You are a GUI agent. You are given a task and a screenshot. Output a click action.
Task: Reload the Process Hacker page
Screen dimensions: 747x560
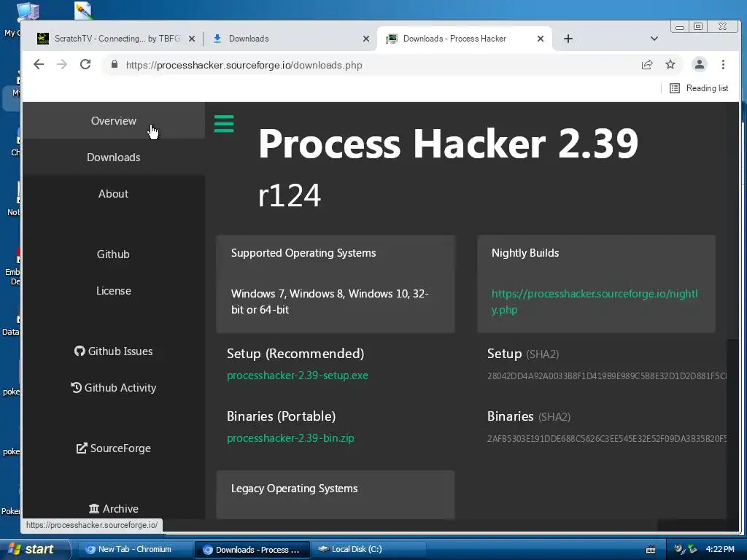coord(85,64)
